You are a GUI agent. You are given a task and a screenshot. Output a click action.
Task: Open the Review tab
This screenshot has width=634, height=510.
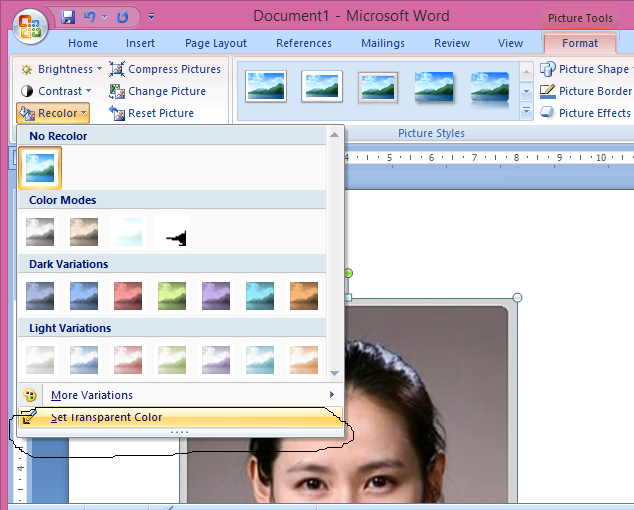(x=452, y=43)
